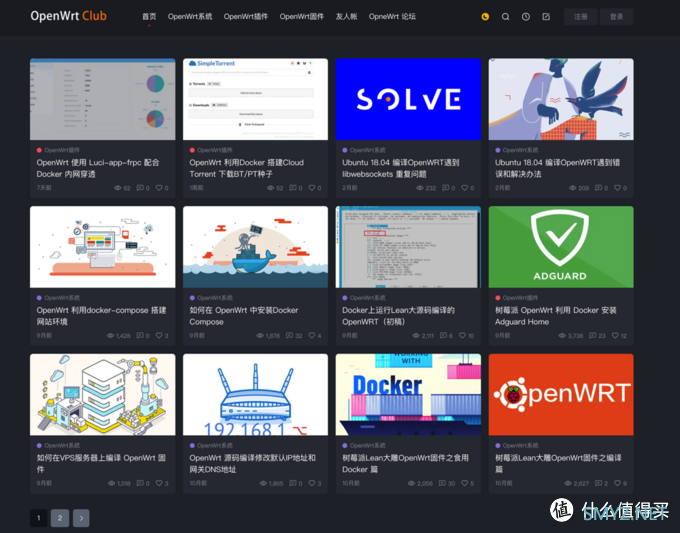Like the Docker上运行Lean post with 10 likes
This screenshot has height=533, width=680.
click(x=462, y=335)
